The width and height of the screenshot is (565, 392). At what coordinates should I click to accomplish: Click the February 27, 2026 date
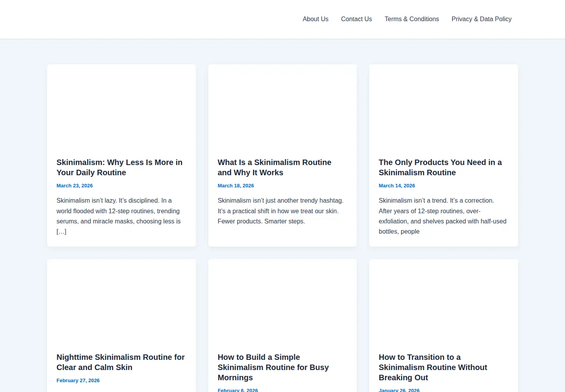pyautogui.click(x=78, y=381)
